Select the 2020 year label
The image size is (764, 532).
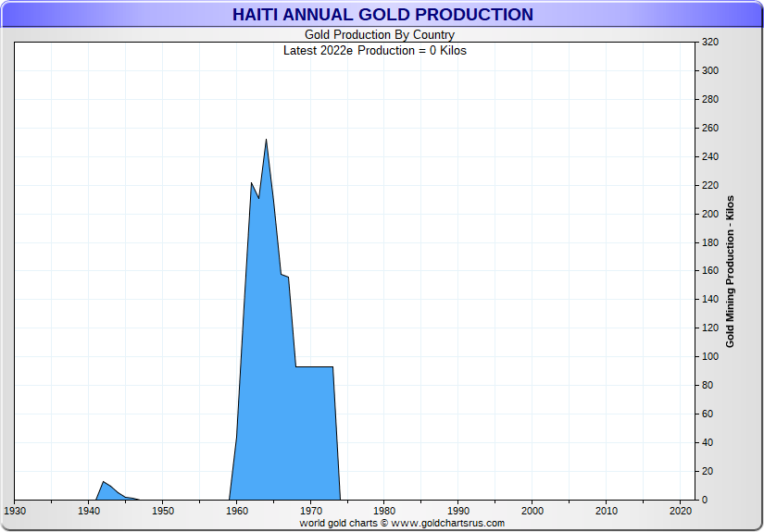click(x=681, y=510)
